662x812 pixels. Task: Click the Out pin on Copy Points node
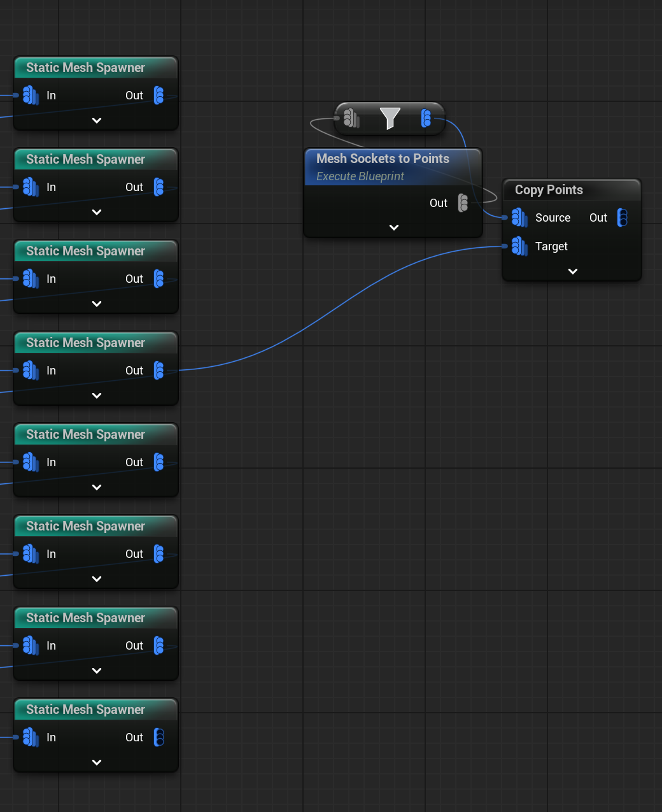(623, 218)
